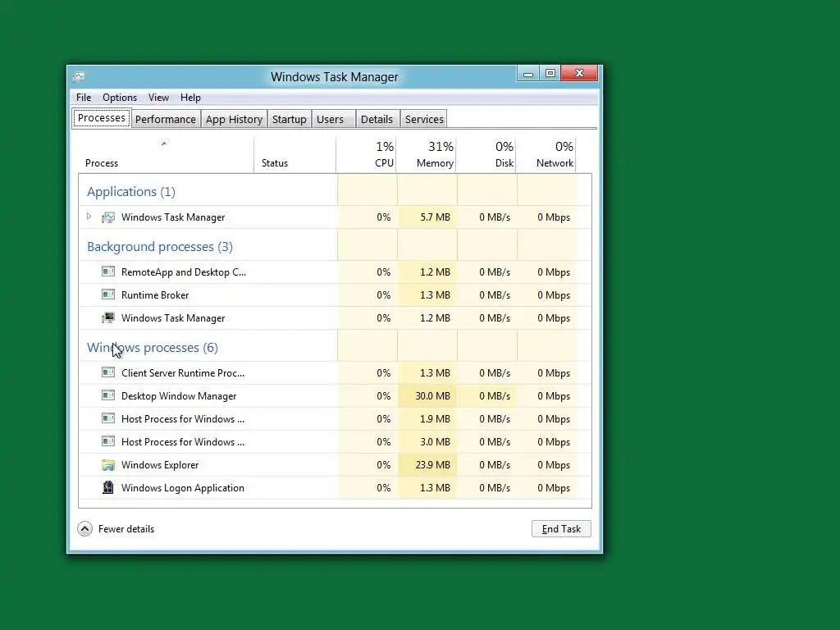This screenshot has height=630, width=840.
Task: Select the Host Process name using 1.9 MB
Action: [x=183, y=419]
